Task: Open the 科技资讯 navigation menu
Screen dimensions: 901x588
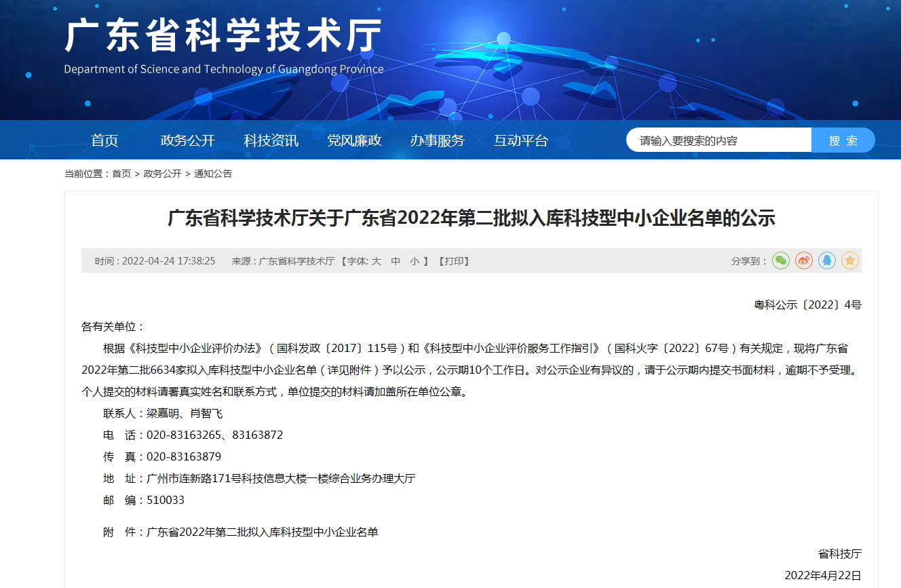Action: 271,140
